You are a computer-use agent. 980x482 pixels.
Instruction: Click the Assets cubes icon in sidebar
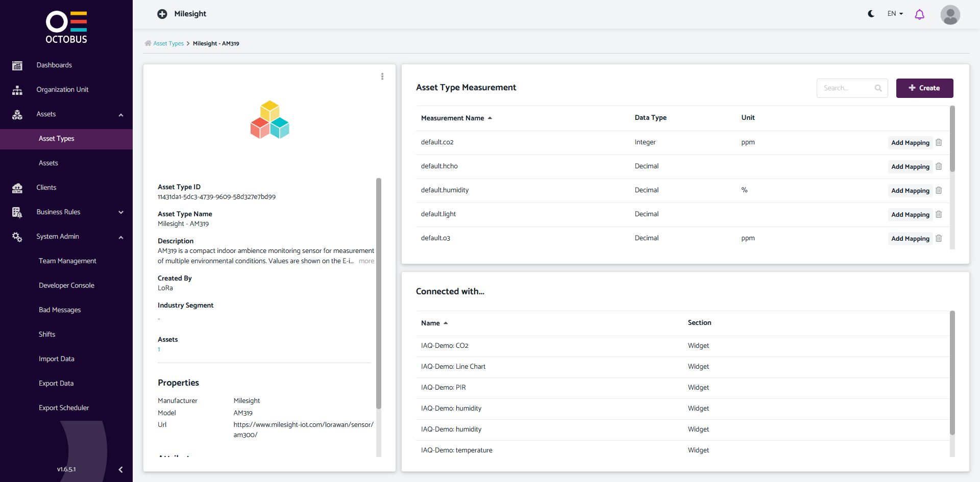pyautogui.click(x=17, y=114)
